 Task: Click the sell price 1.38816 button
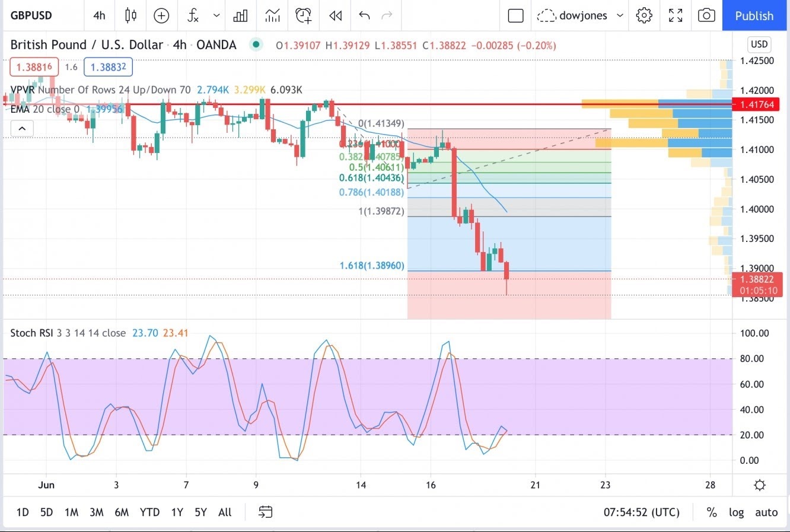coord(34,67)
